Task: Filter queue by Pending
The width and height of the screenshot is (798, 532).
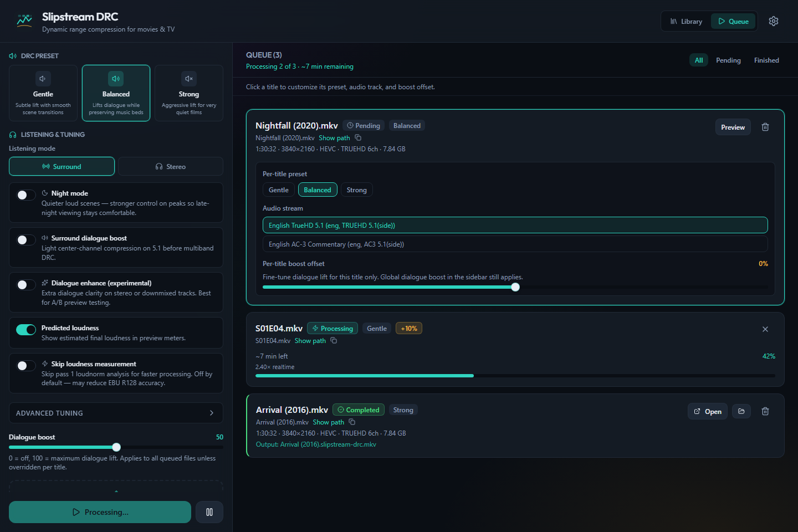Action: click(728, 60)
